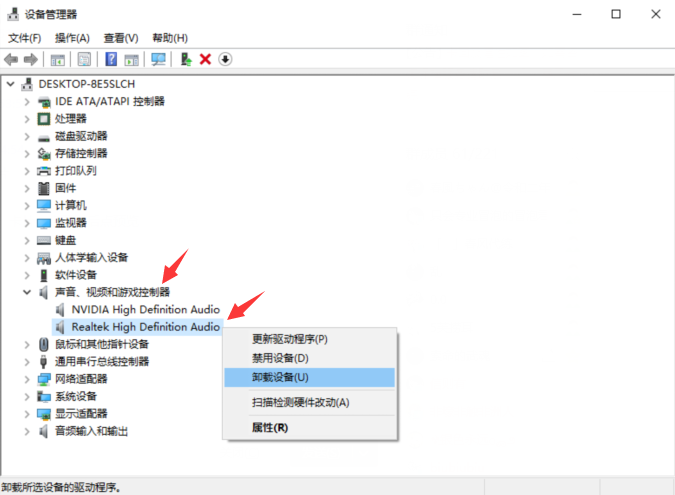The width and height of the screenshot is (675, 495).
Task: Collapse the DESKTOP-8E5SLCH root node
Action: pos(10,84)
